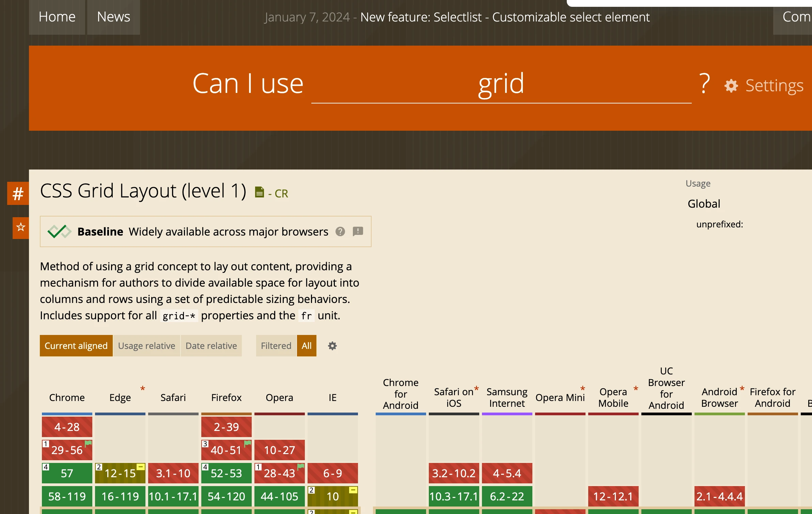This screenshot has height=514, width=812.
Task: Click flag icon on Firefox 40-51
Action: 248,444
